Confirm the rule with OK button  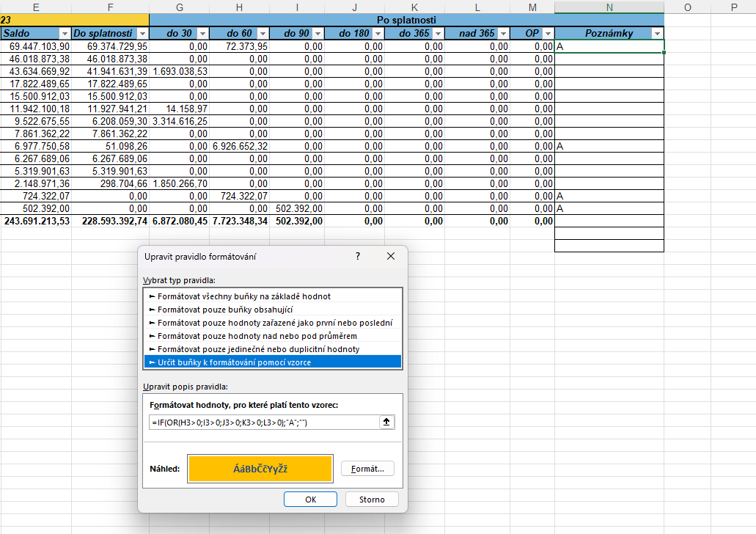[310, 499]
